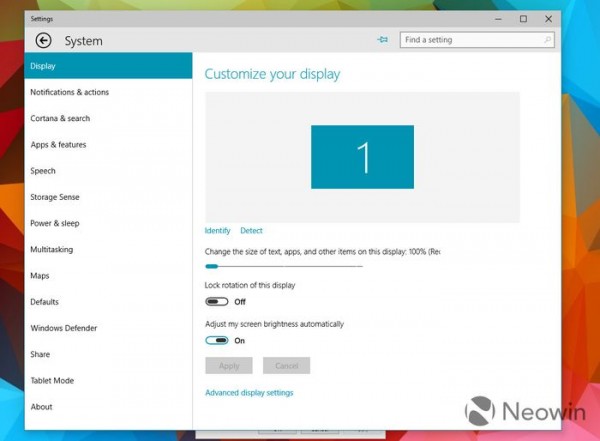Open Advanced display settings link
Viewport: 600px width, 441px height.
(x=249, y=393)
